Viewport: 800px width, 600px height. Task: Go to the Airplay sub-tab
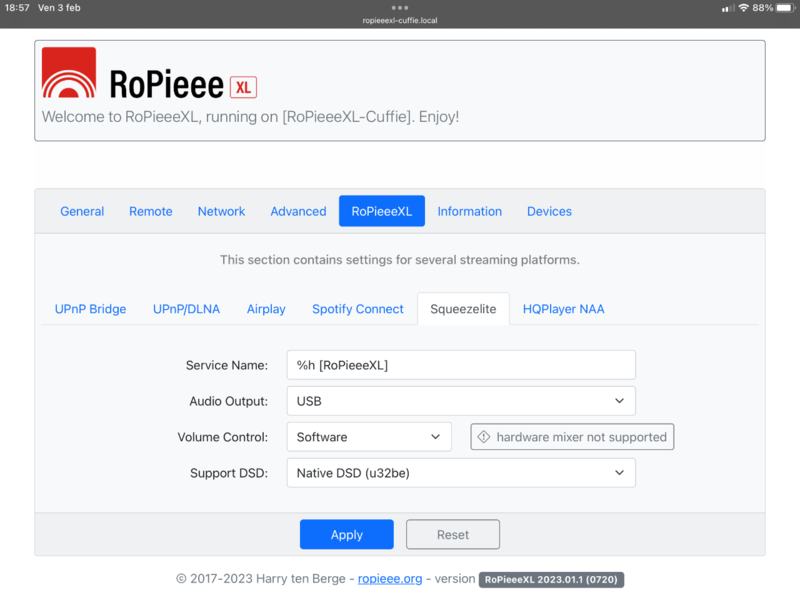tap(266, 309)
